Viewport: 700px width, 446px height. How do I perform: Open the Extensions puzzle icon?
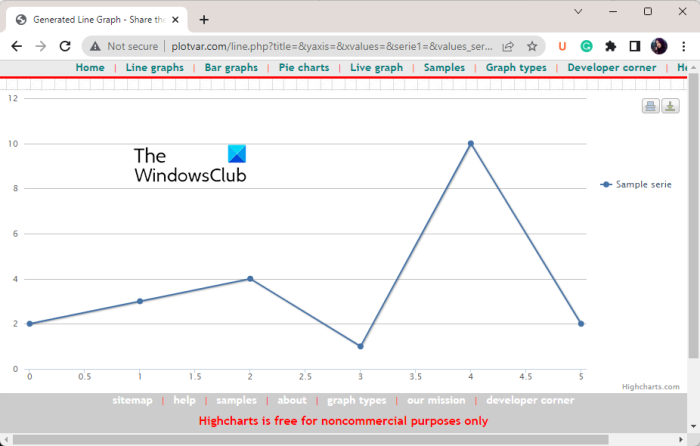(610, 46)
